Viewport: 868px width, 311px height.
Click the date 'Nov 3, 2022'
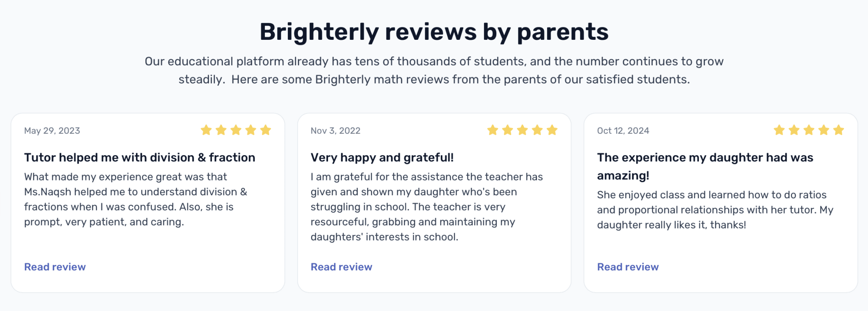(335, 131)
